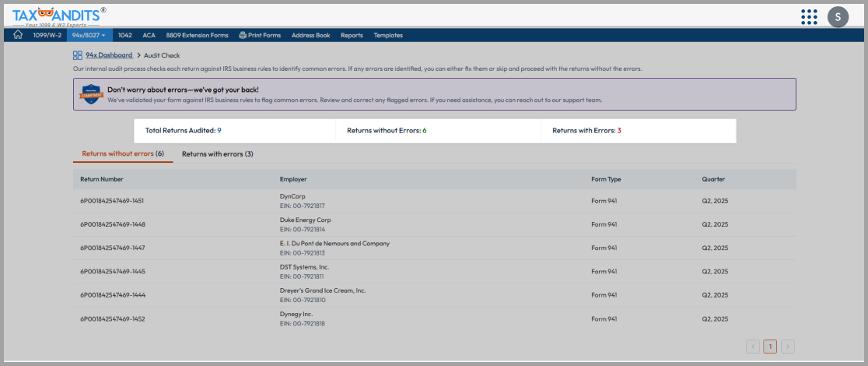The image size is (868, 366).
Task: Go to next page arrow
Action: tap(788, 347)
